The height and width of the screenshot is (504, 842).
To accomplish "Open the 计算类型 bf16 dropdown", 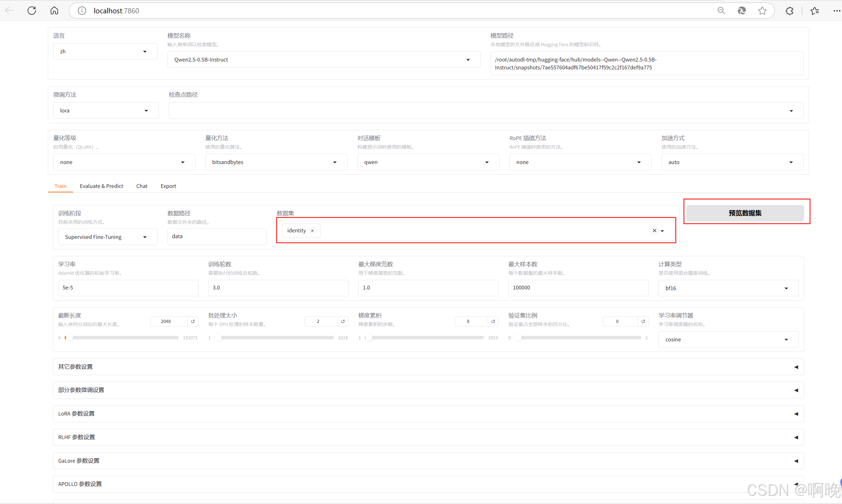I will tap(728, 288).
